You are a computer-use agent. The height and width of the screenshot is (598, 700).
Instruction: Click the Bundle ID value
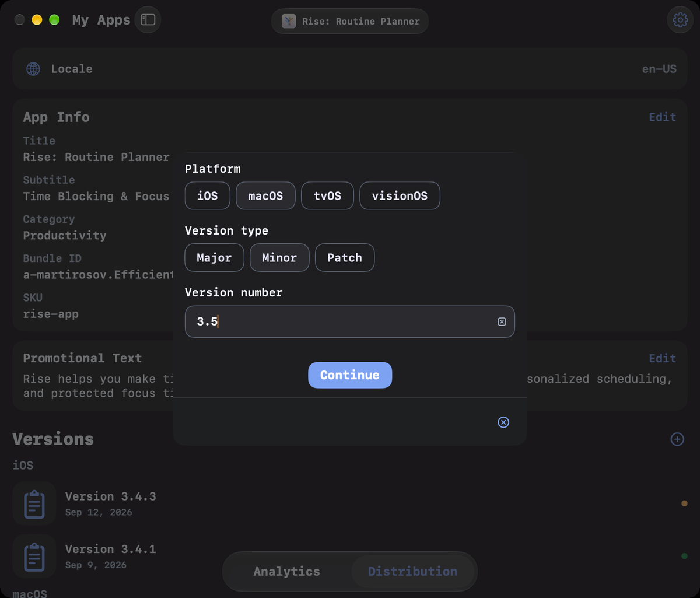(x=98, y=275)
